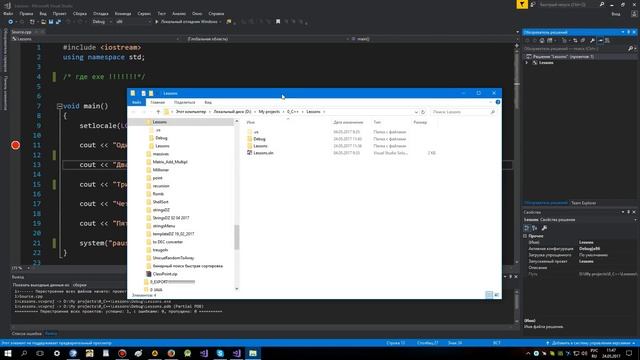Select the Debug folder in Explorer file list
The width and height of the screenshot is (640, 360).
tap(256, 139)
